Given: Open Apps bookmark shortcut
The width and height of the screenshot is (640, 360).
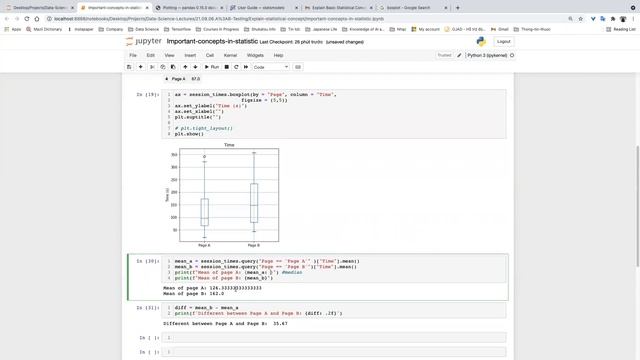Looking at the screenshot, I should click(13, 29).
